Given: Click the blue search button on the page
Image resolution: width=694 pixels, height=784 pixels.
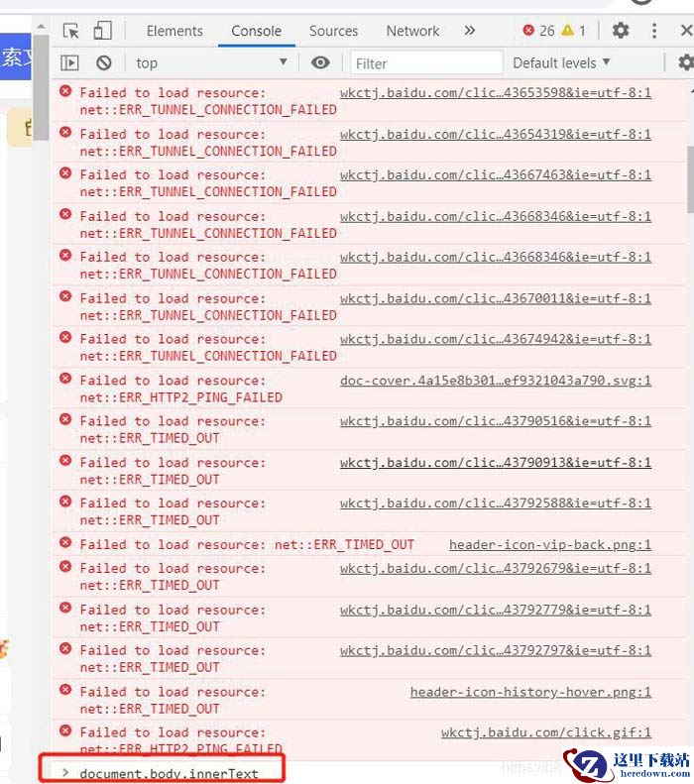Looking at the screenshot, I should click(16, 56).
